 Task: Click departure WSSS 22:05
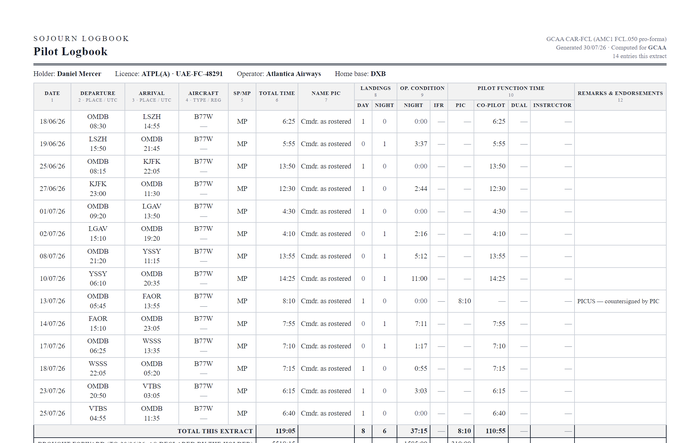click(x=98, y=368)
